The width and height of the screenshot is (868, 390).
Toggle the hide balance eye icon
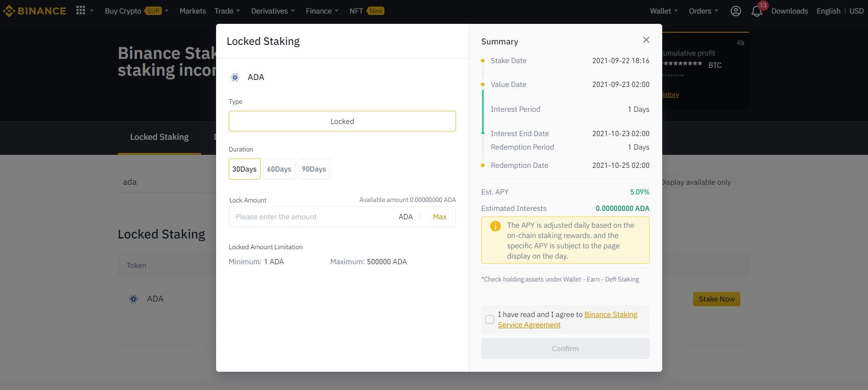(x=740, y=43)
